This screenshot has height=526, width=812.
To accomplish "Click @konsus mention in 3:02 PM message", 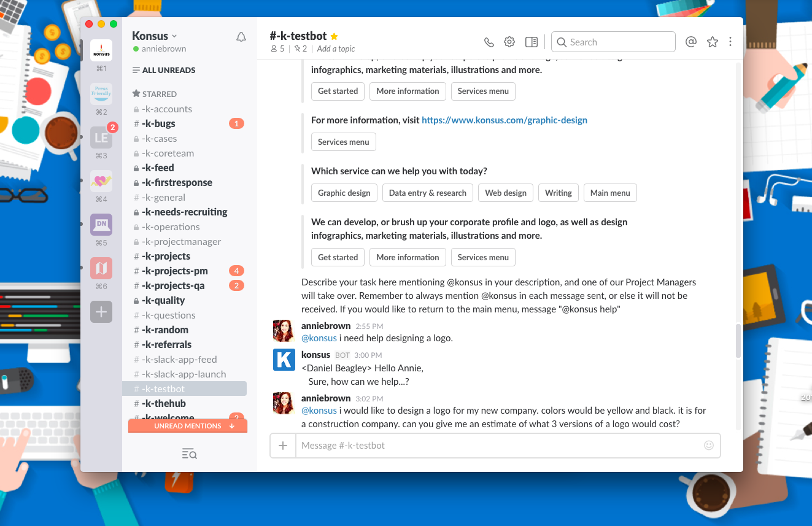I will 319,411.
